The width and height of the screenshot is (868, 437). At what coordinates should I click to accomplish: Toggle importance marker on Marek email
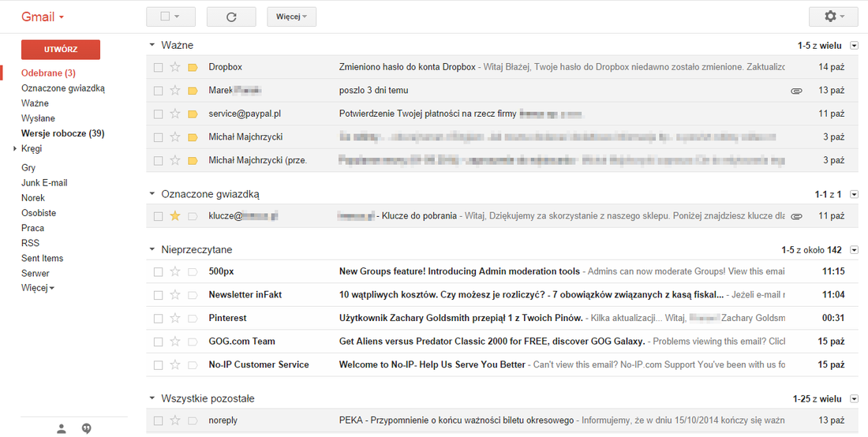(x=193, y=90)
